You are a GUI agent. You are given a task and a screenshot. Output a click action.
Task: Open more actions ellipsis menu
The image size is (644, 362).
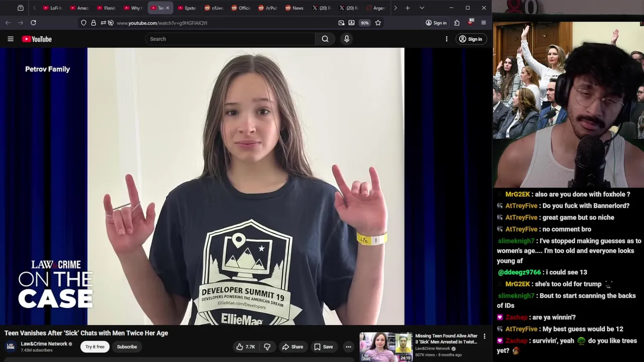pyautogui.click(x=348, y=346)
